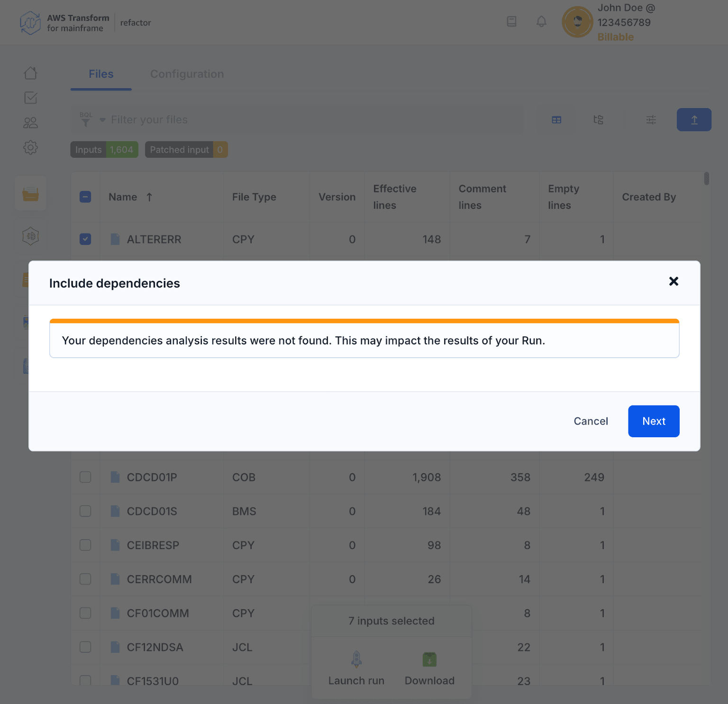The height and width of the screenshot is (704, 728).
Task: Uncheck the ALTERERR file checkbox
Action: (x=85, y=239)
